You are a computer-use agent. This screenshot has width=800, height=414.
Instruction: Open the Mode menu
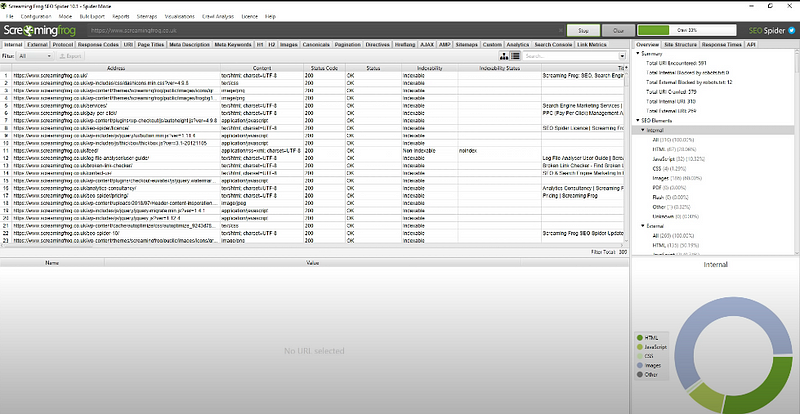pos(65,16)
